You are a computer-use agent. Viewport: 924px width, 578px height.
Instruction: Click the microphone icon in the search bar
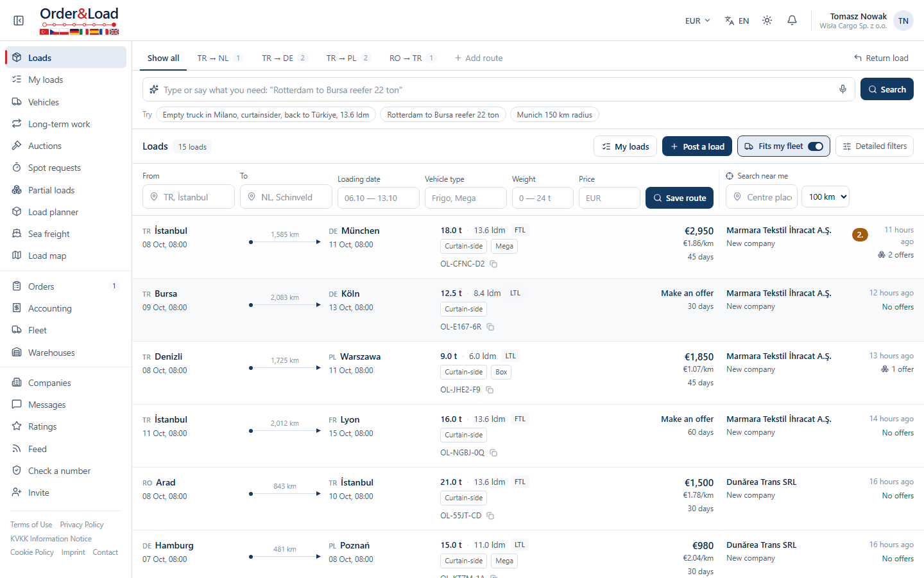coord(843,89)
